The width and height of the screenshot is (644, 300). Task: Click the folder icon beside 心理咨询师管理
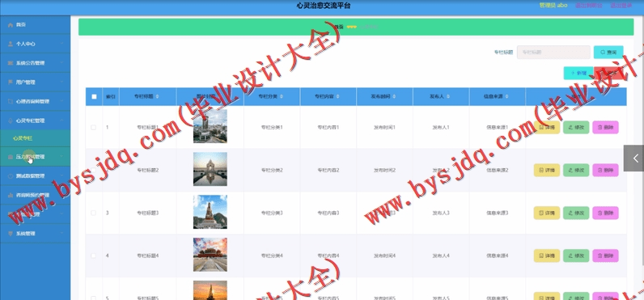(x=11, y=101)
